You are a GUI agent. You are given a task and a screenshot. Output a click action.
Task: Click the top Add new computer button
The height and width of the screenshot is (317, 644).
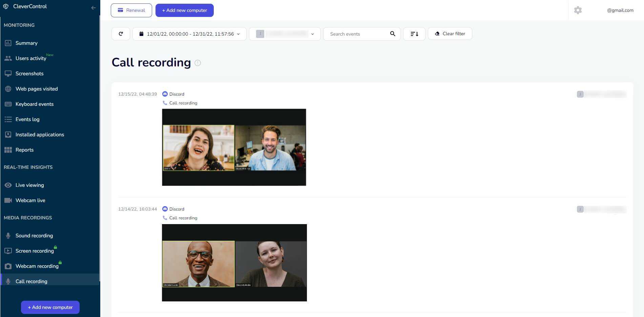click(x=184, y=10)
